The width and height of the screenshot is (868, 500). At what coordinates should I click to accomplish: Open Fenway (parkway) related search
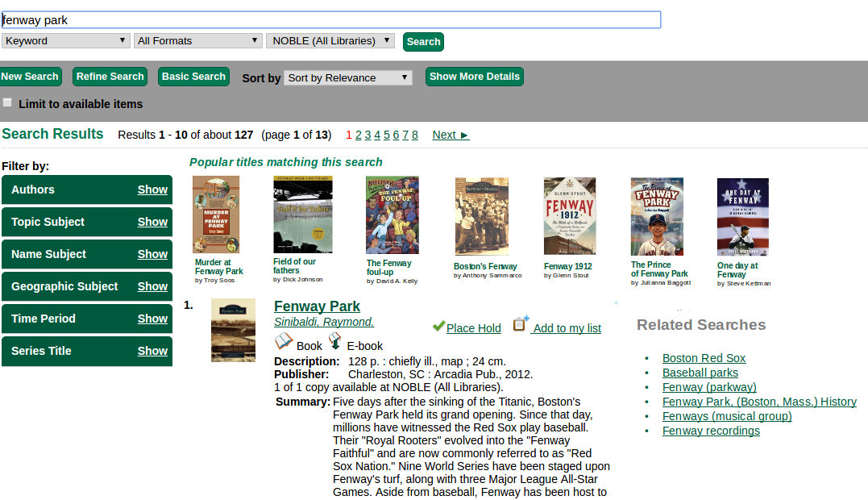click(709, 387)
